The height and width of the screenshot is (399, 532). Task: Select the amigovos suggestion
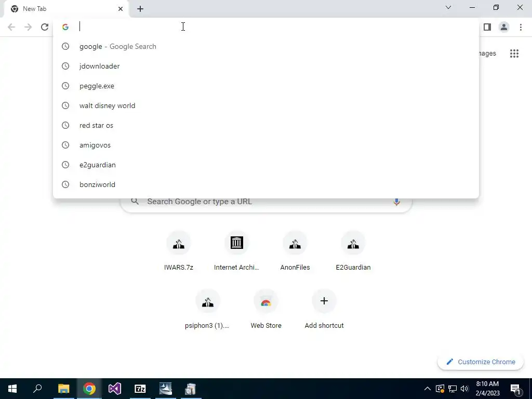point(266,145)
